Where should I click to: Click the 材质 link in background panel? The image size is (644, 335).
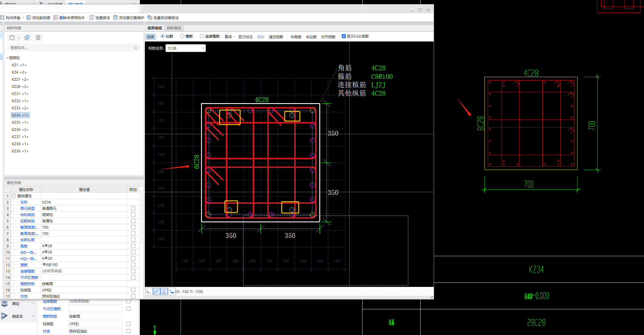(46, 331)
